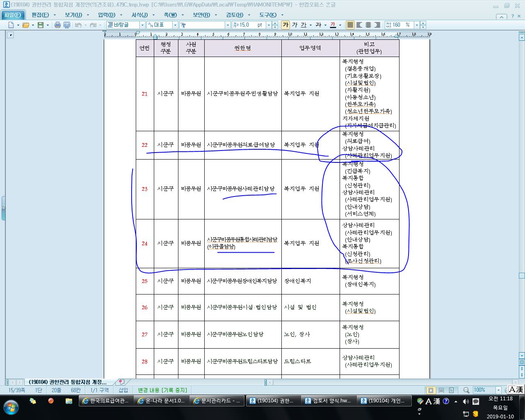Viewport: 525px width, 420px height.
Task: Open the line spacing 160% dropdown
Action: [x=416, y=25]
